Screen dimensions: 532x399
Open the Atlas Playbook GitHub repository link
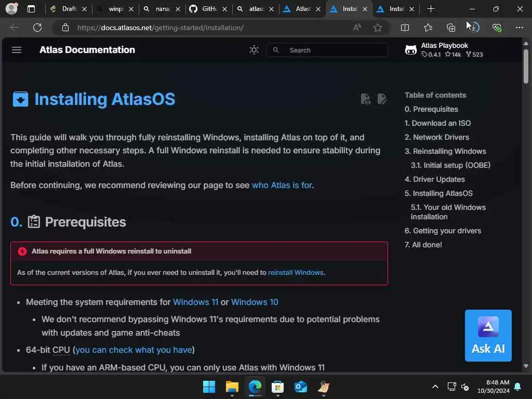point(444,50)
